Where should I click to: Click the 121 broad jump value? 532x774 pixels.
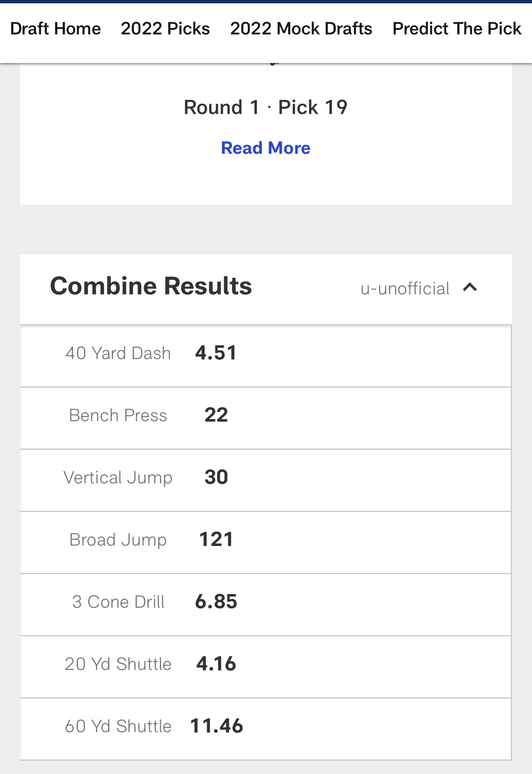click(216, 540)
